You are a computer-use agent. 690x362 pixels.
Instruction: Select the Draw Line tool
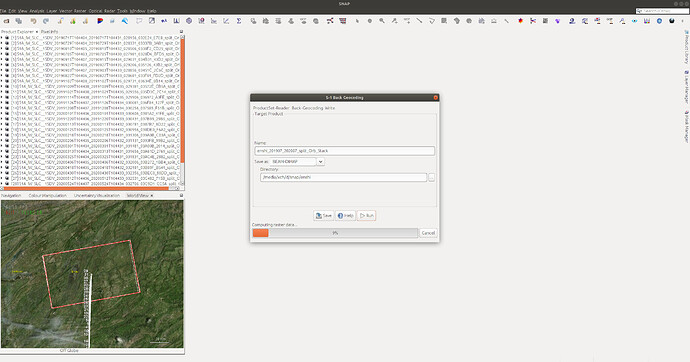[x=419, y=21]
